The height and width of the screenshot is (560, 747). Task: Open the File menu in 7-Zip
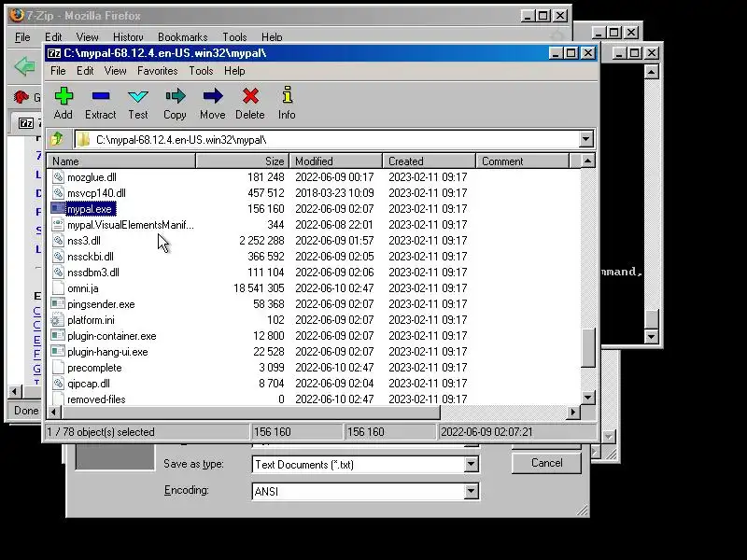click(58, 71)
